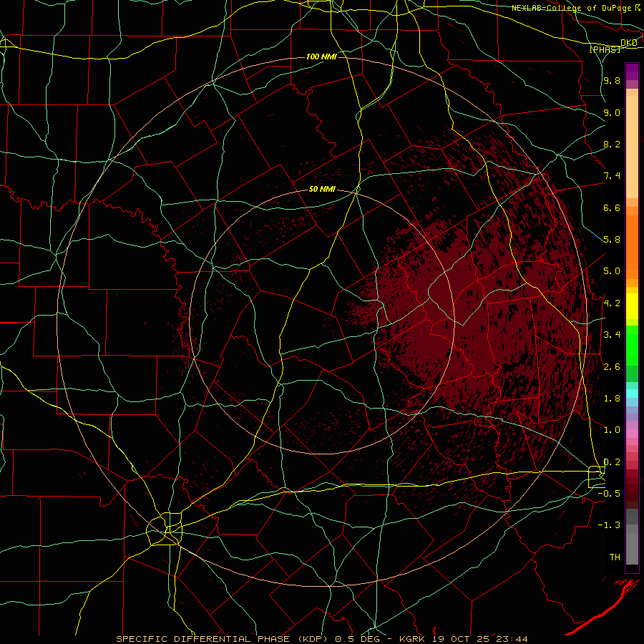
Task: Click the registered mark after DuPage
Action: [x=637, y=8]
